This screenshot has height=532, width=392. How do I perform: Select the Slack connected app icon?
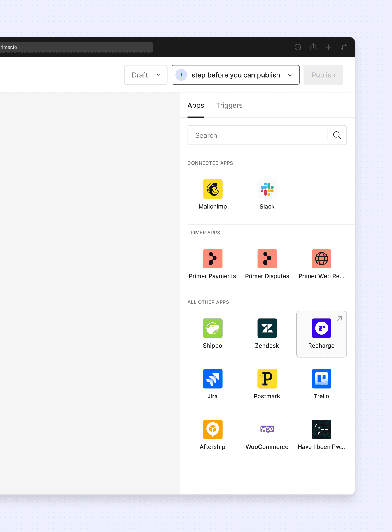pyautogui.click(x=267, y=189)
